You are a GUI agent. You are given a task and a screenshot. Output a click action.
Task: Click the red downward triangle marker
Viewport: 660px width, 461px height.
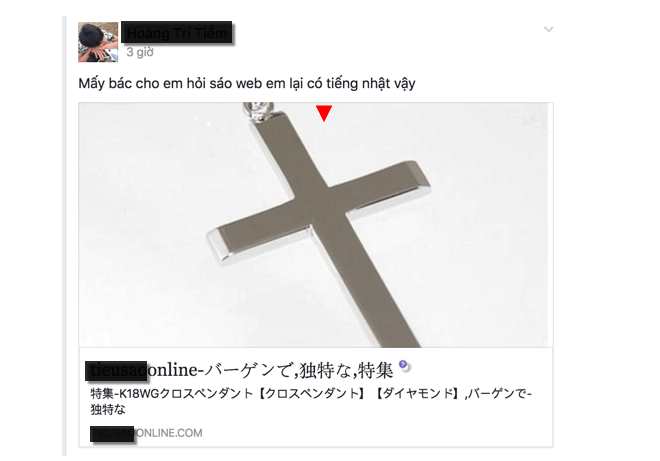324,113
